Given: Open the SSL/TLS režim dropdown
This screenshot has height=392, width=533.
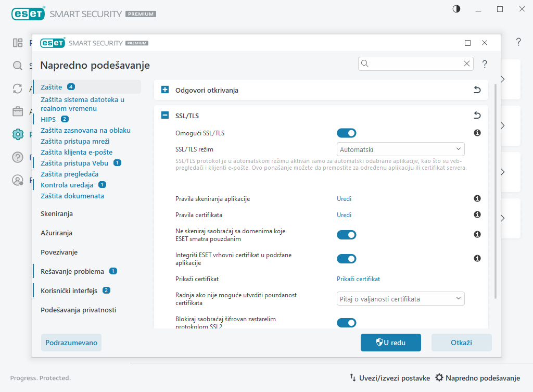Looking at the screenshot, I should tap(400, 149).
